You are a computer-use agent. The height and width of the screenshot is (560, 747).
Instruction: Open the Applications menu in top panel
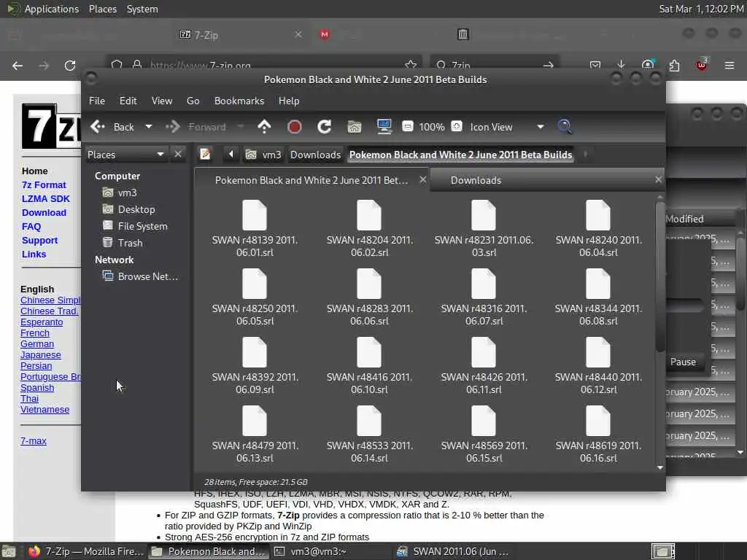44,9
